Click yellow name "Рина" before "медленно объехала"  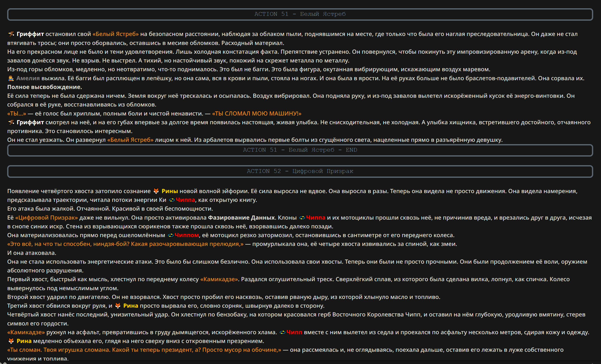[24, 341]
